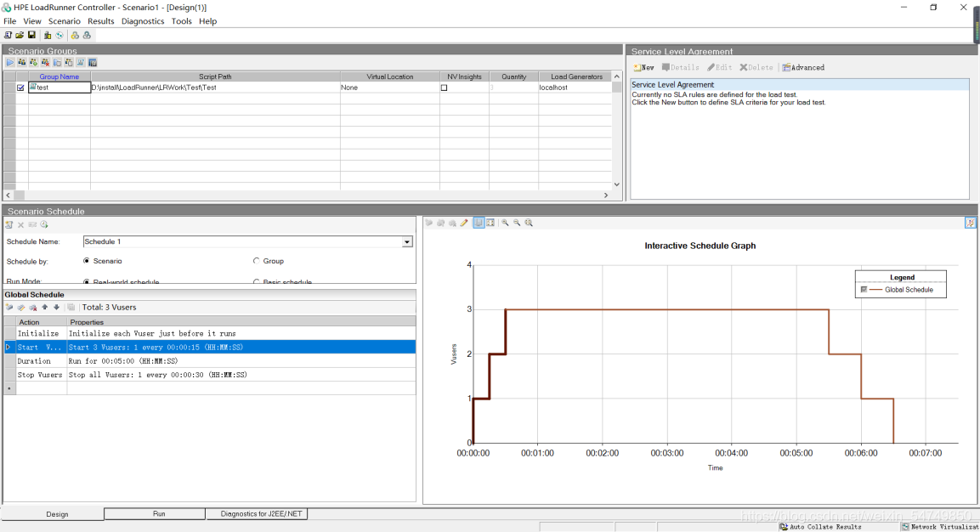This screenshot has width=980, height=532.
Task: Click the Advanced button in SLA panel
Action: [x=803, y=67]
